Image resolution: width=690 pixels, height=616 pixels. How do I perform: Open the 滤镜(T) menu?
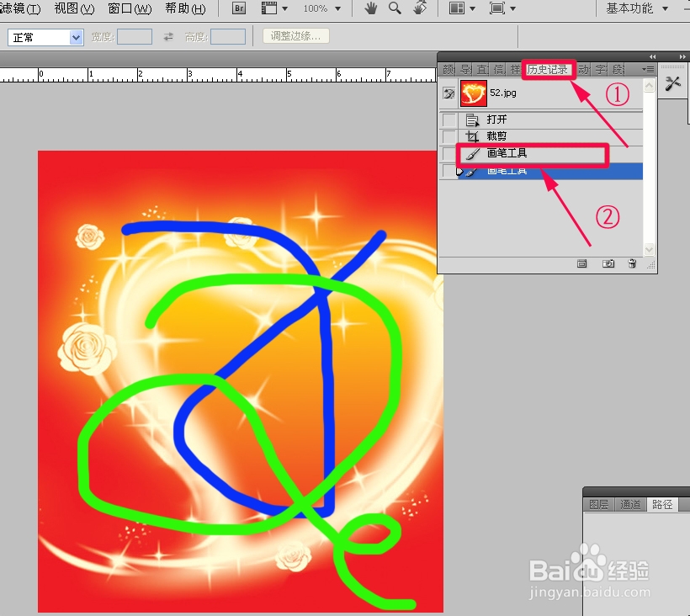click(x=20, y=8)
